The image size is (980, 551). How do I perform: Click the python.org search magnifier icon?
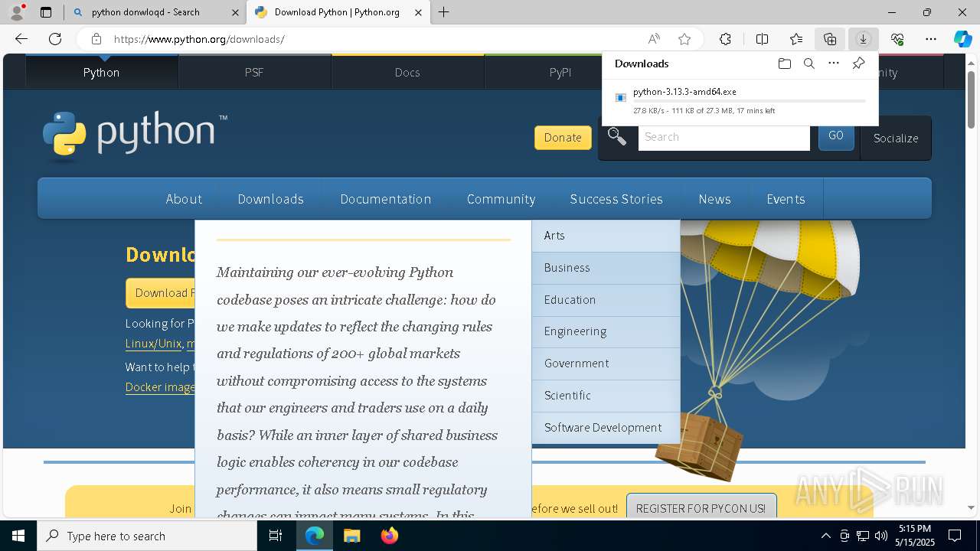click(617, 137)
